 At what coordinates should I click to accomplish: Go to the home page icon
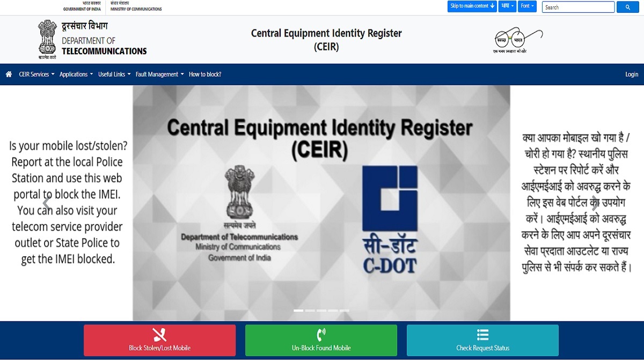click(9, 75)
